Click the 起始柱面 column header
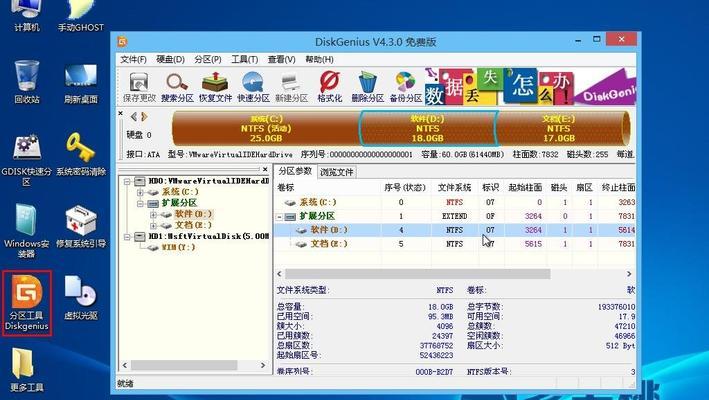 coord(525,187)
